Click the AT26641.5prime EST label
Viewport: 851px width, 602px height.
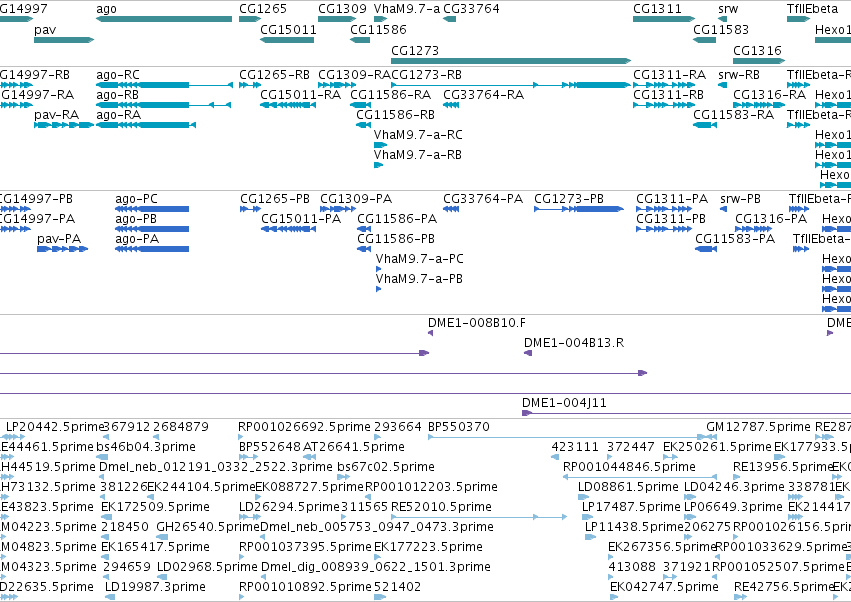[x=354, y=447]
